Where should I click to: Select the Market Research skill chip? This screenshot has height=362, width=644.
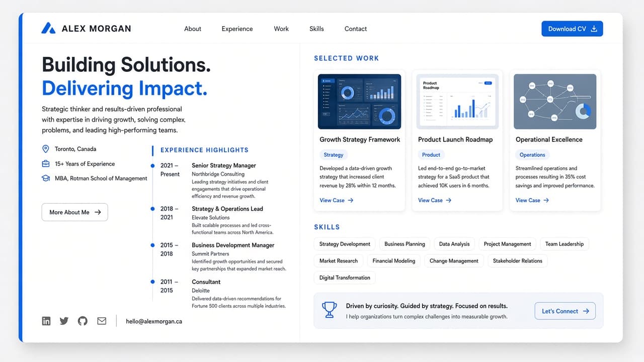pos(339,261)
